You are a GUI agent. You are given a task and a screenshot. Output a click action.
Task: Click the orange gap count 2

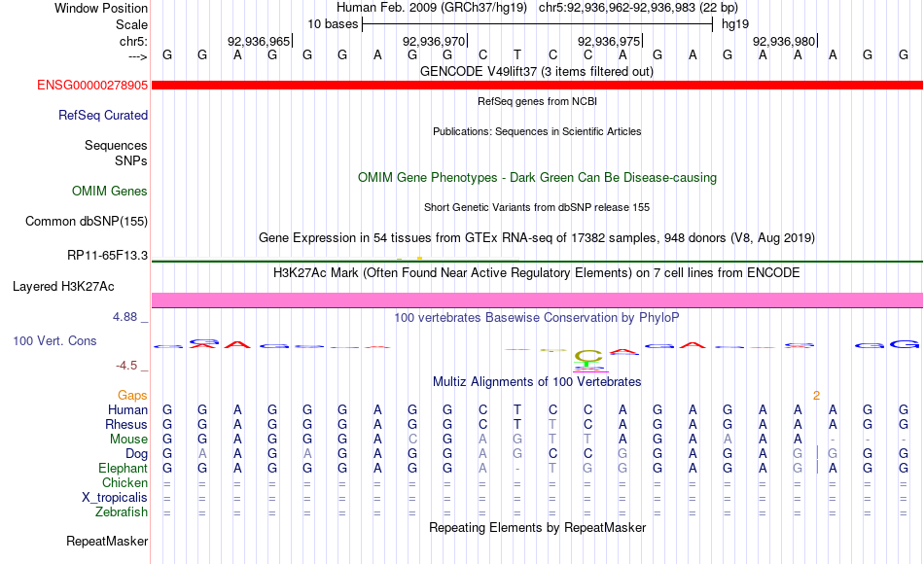[816, 396]
